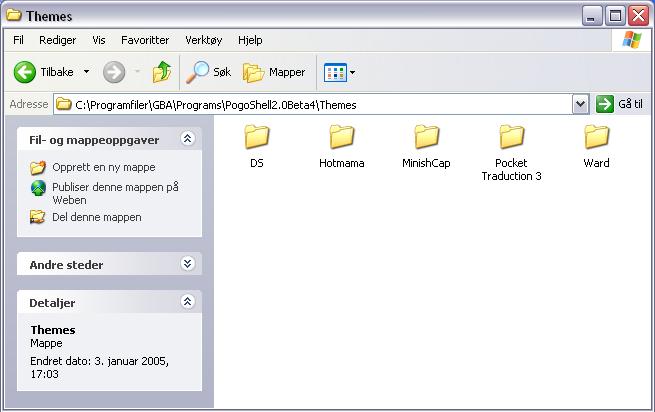The height and width of the screenshot is (412, 655).
Task: Click the Adresse label
Action: 29,104
